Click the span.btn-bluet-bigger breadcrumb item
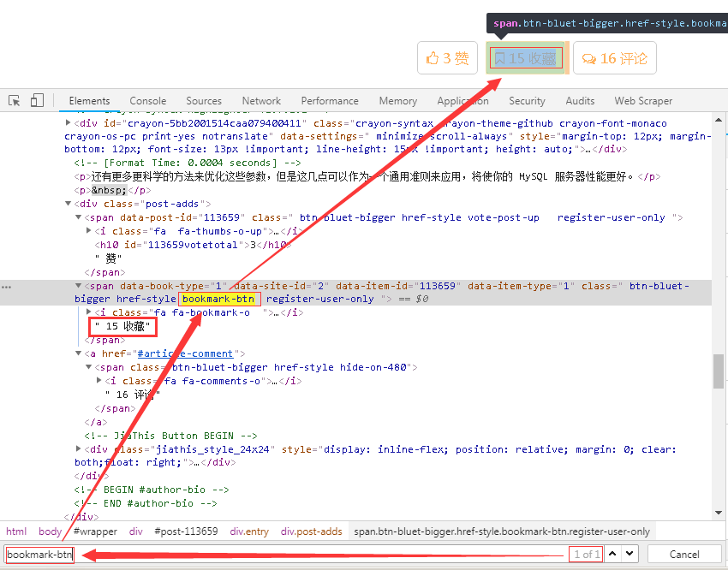The image size is (728, 570). pos(502,531)
